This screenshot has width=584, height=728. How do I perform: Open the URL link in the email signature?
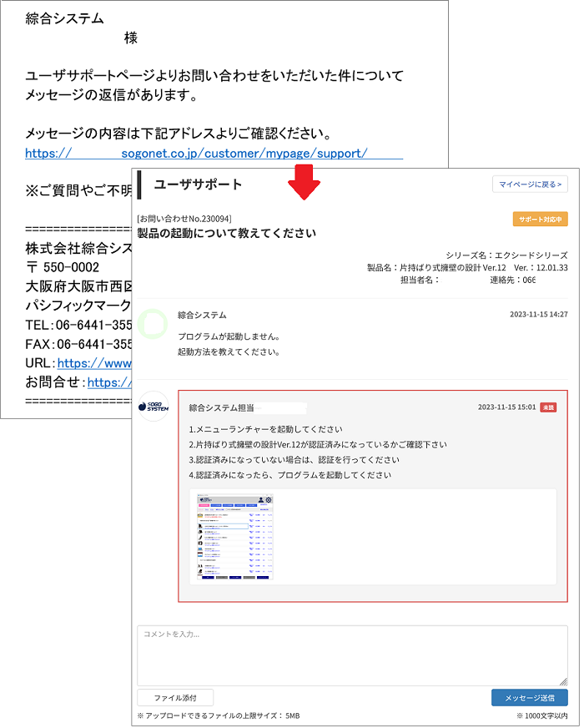pos(94,363)
